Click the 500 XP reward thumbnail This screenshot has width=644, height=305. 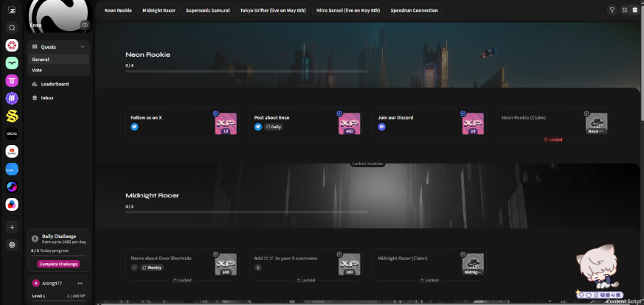(226, 264)
